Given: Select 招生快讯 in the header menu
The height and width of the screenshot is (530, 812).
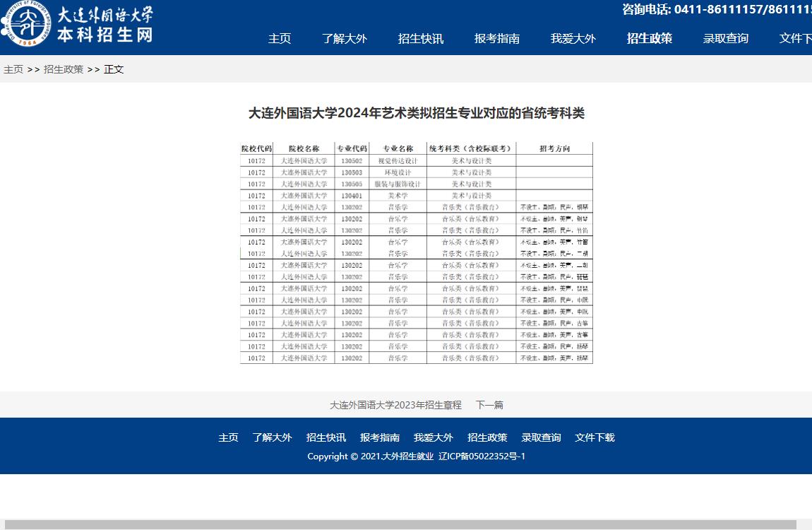Looking at the screenshot, I should pyautogui.click(x=421, y=38).
